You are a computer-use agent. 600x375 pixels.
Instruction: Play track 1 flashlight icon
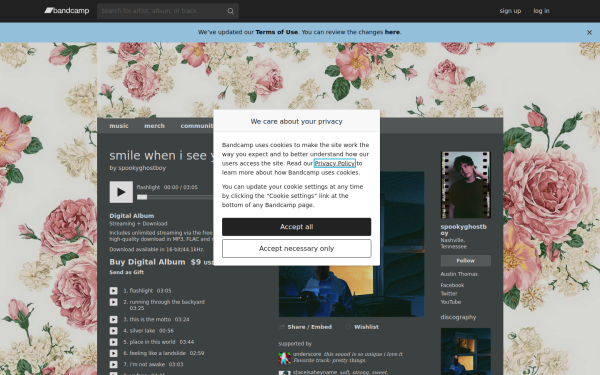[x=114, y=291]
